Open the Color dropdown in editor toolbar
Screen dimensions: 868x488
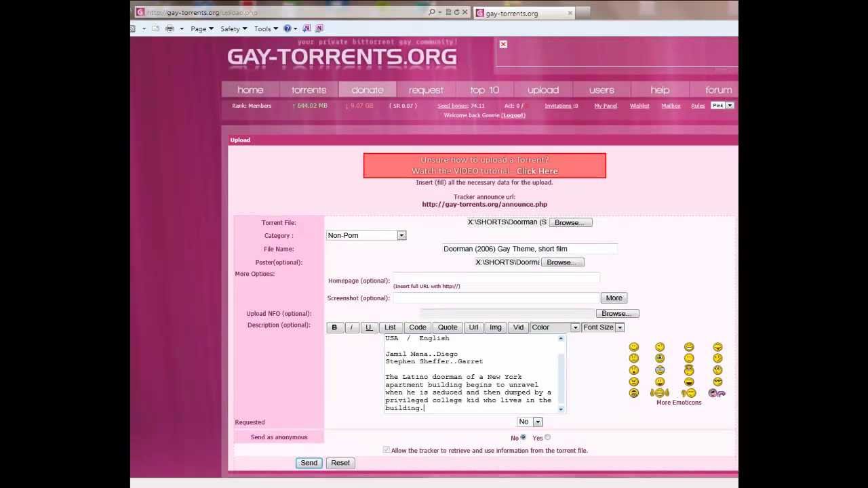point(555,327)
